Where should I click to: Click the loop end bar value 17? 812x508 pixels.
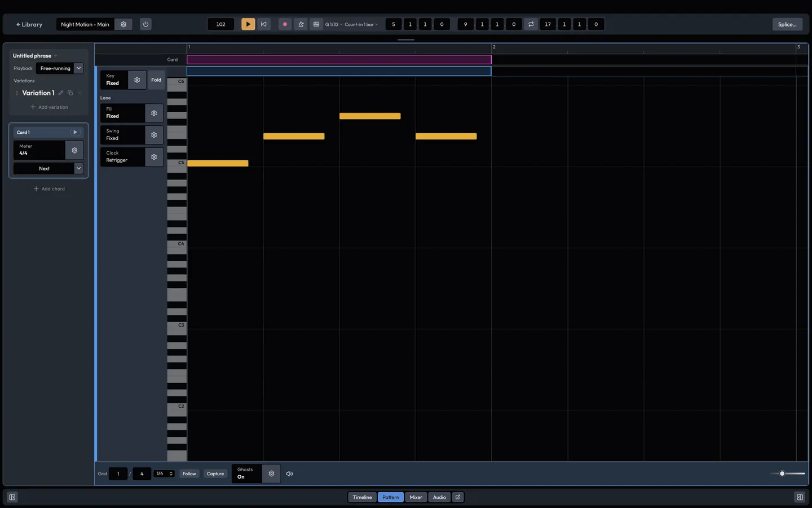click(548, 24)
